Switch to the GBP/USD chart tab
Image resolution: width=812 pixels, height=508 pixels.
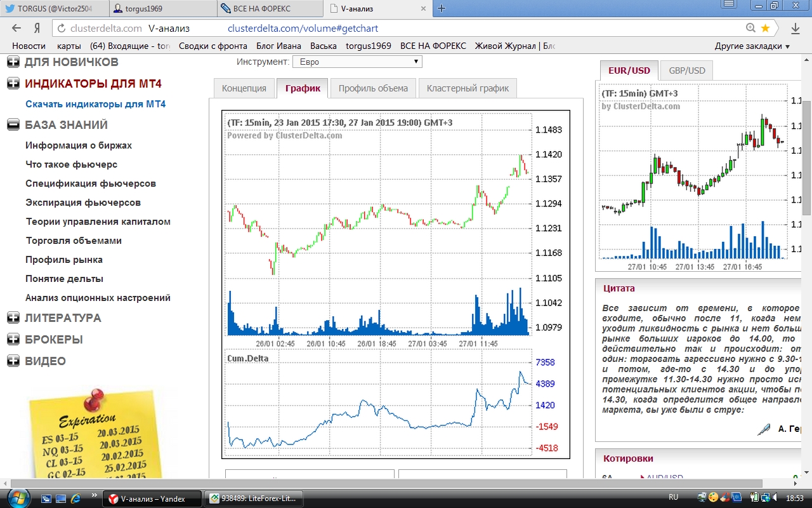point(686,70)
